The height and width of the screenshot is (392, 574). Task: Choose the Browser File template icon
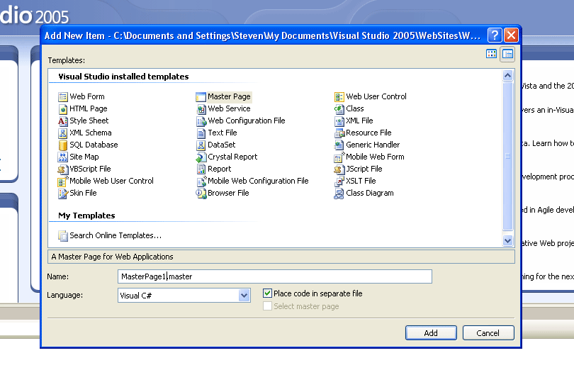click(201, 194)
